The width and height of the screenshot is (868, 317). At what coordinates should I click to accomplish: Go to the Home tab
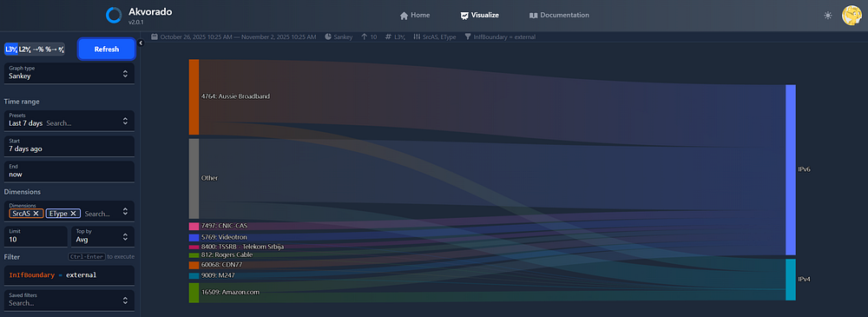tap(415, 16)
